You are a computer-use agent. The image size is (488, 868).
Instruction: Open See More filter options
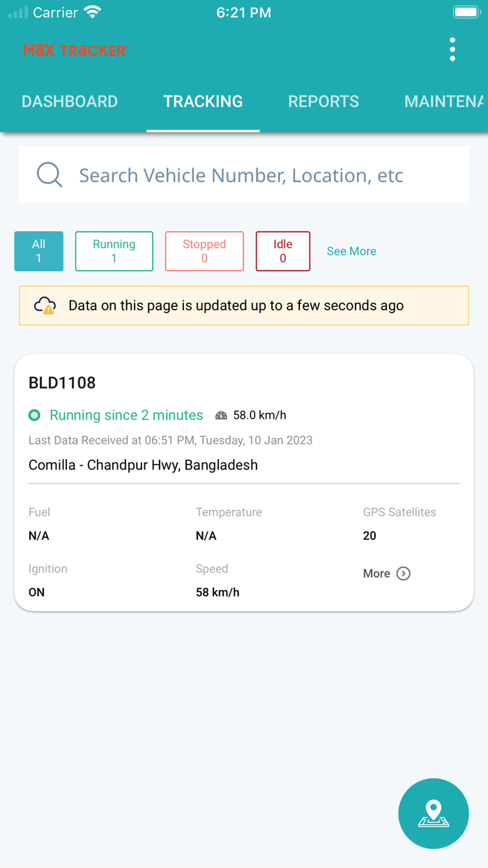351,251
